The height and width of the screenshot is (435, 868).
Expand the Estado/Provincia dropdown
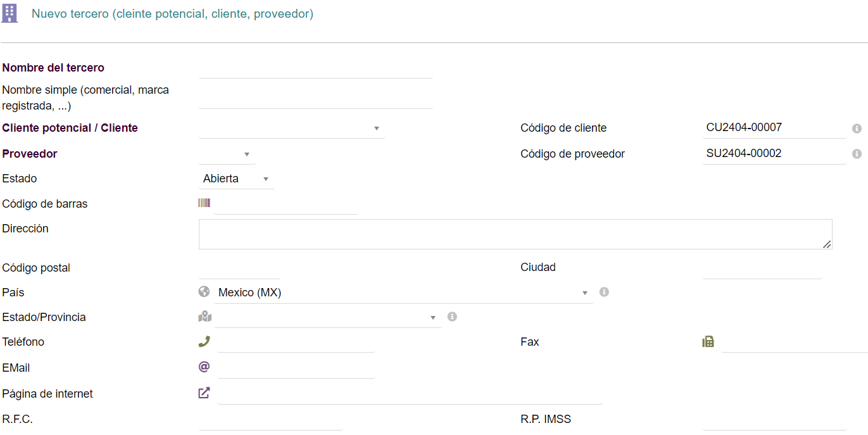[327, 317]
